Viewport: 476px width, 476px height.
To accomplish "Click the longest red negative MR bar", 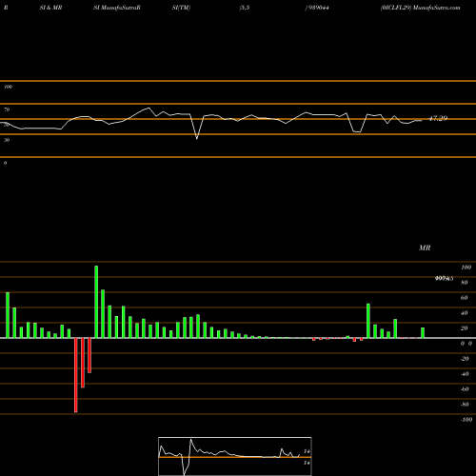I will (76, 375).
